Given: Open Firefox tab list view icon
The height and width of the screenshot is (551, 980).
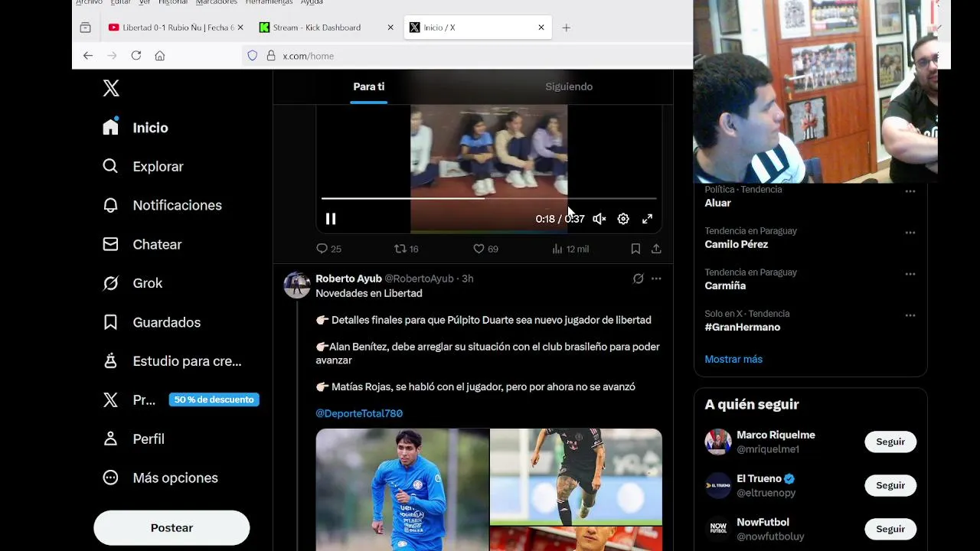Looking at the screenshot, I should (85, 28).
